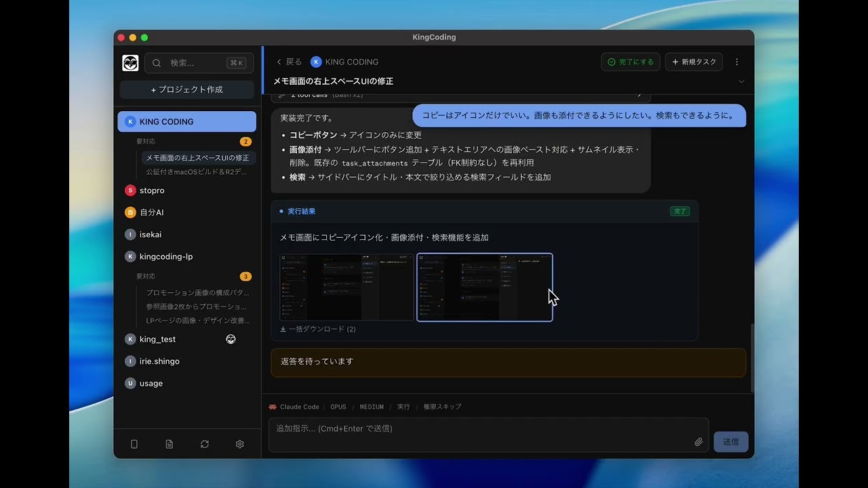The image size is (868, 488).
Task: Click the attachment paperclip in the message input
Action: pyautogui.click(x=698, y=441)
